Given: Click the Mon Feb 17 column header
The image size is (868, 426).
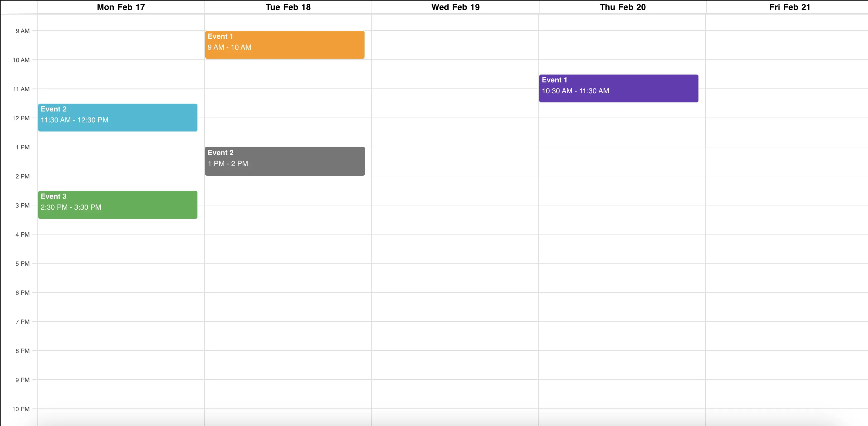Looking at the screenshot, I should coord(120,7).
